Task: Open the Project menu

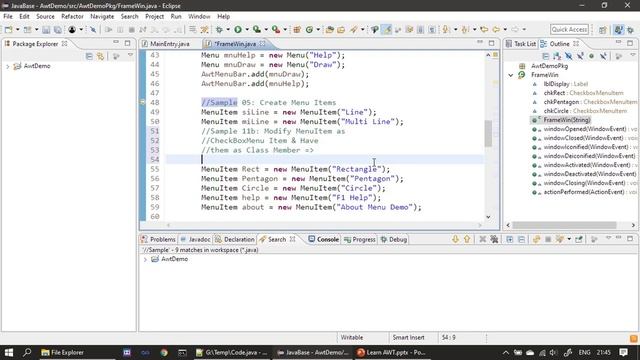Action: 154,16
